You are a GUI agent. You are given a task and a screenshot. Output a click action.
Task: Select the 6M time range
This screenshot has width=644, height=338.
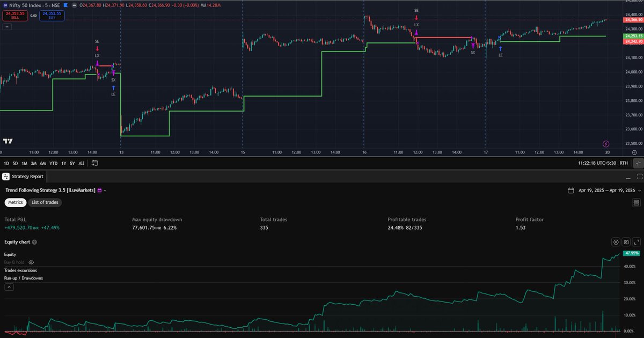pos(43,163)
